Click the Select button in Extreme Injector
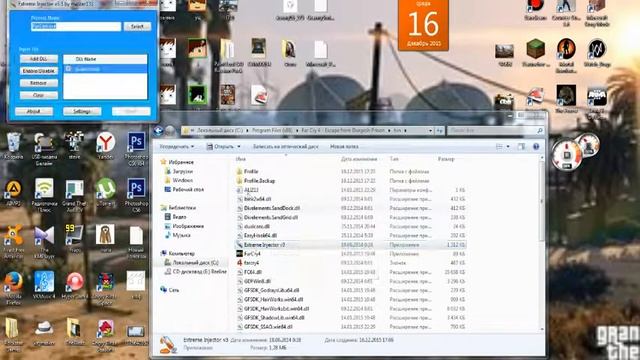The height and width of the screenshot is (360, 640). click(x=137, y=26)
